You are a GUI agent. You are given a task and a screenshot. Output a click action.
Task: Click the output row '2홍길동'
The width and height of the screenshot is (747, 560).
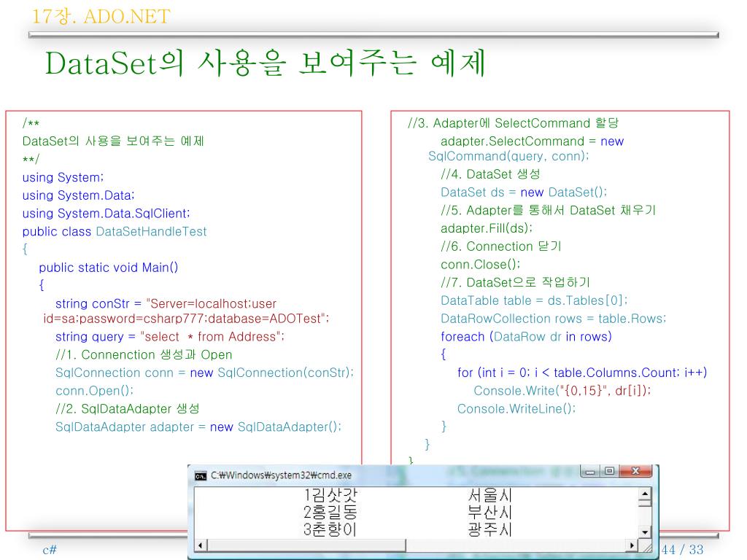coord(330,513)
